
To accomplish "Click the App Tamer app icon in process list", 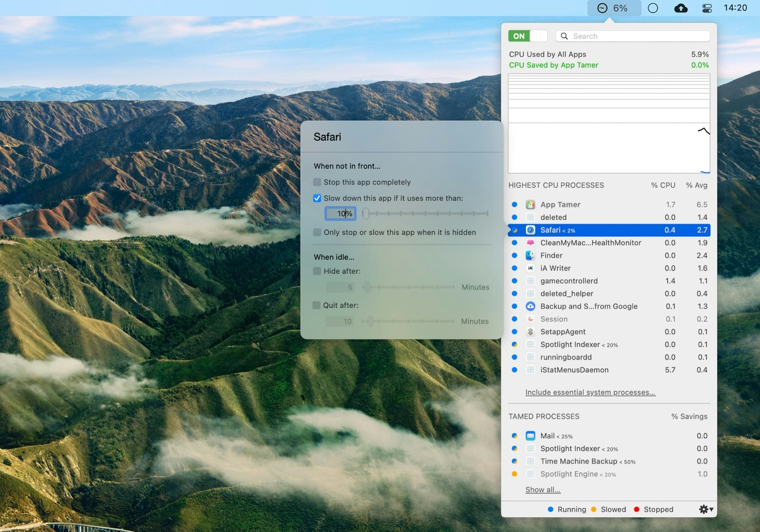I will point(531,205).
